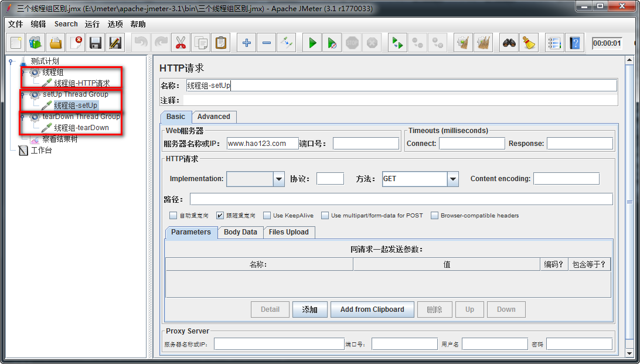The image size is (640, 364).
Task: Toggle Use multipart/form-data for POST
Action: (325, 216)
